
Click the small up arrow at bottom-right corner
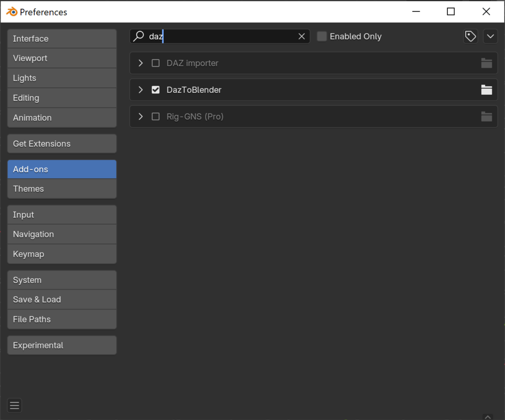click(x=488, y=417)
